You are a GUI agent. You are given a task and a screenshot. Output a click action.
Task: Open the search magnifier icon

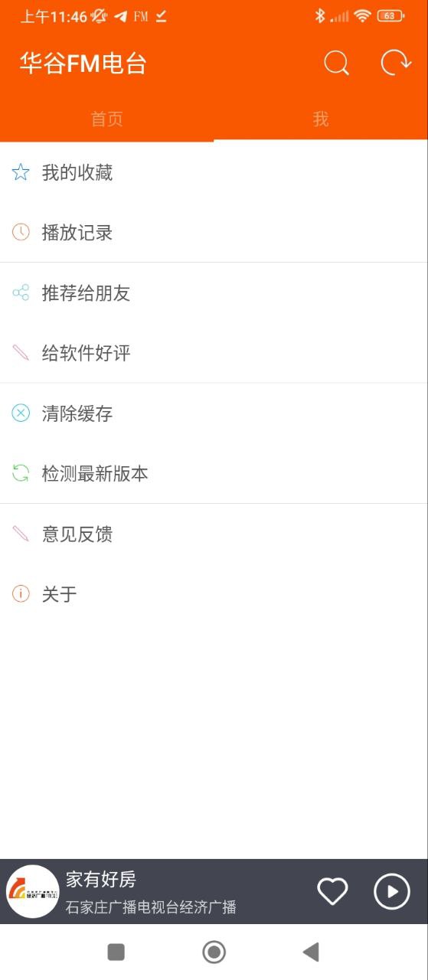tap(336, 63)
